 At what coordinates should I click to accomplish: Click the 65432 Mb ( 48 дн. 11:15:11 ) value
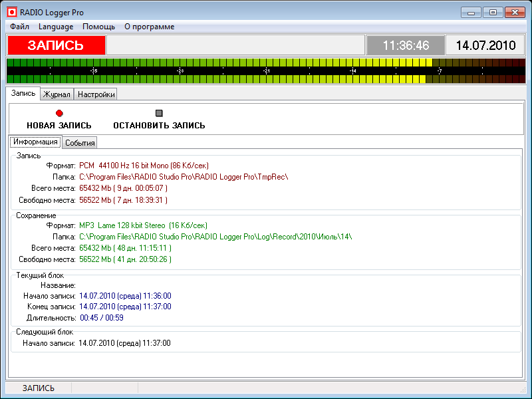125,248
